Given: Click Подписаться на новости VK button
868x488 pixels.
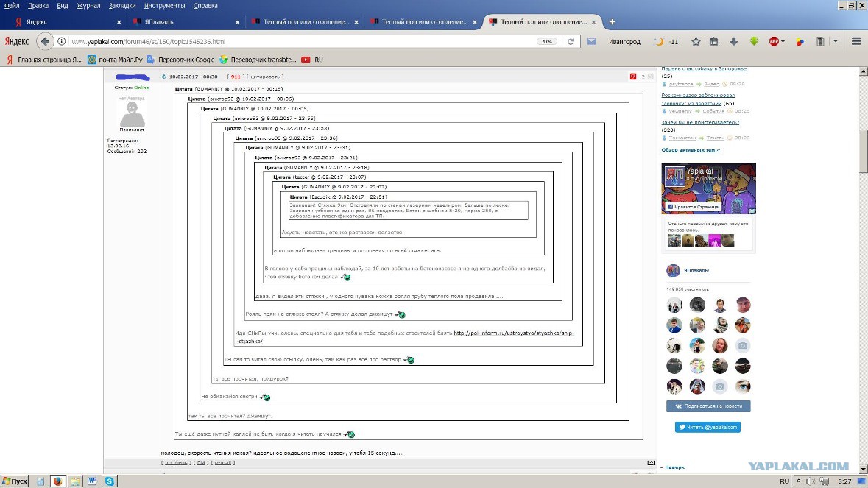Looking at the screenshot, I should tap(708, 406).
